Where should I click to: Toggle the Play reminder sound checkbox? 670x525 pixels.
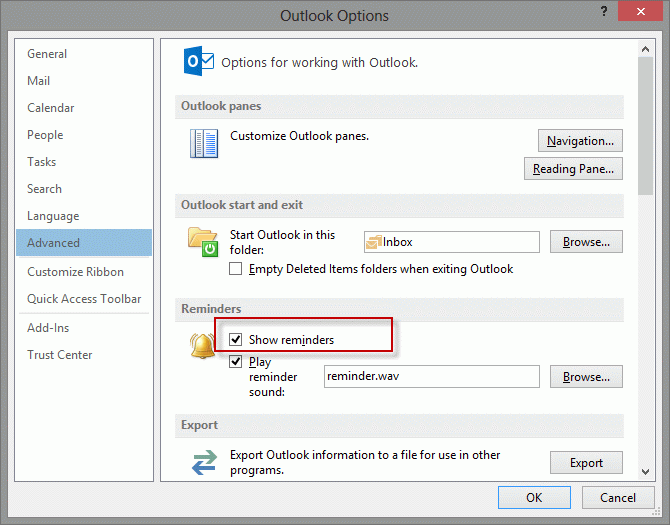[x=235, y=362]
